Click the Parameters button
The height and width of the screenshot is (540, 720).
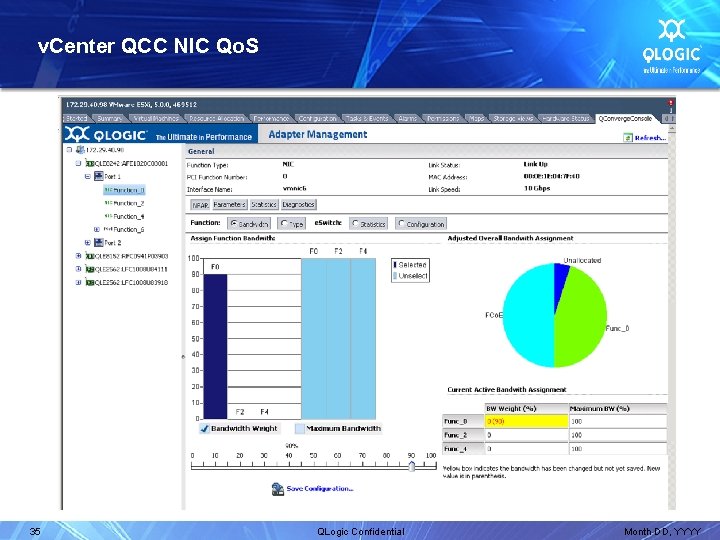tap(230, 205)
